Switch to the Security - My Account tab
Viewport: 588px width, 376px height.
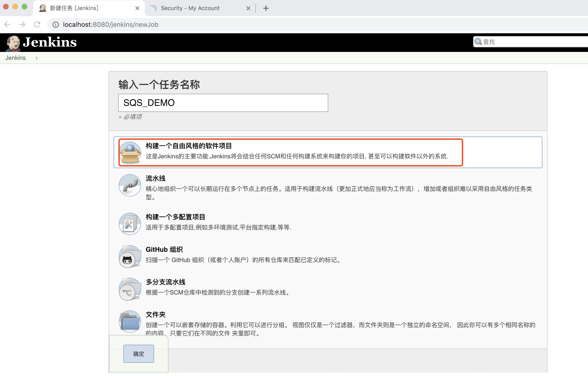pos(200,8)
